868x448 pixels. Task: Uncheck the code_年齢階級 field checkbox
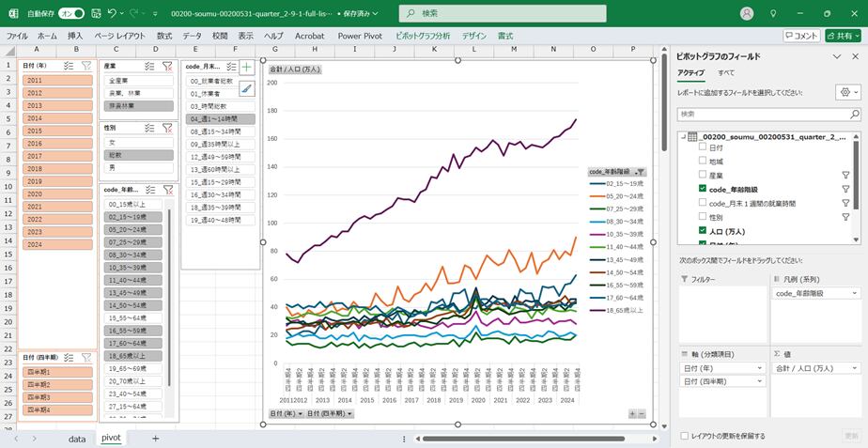[703, 189]
